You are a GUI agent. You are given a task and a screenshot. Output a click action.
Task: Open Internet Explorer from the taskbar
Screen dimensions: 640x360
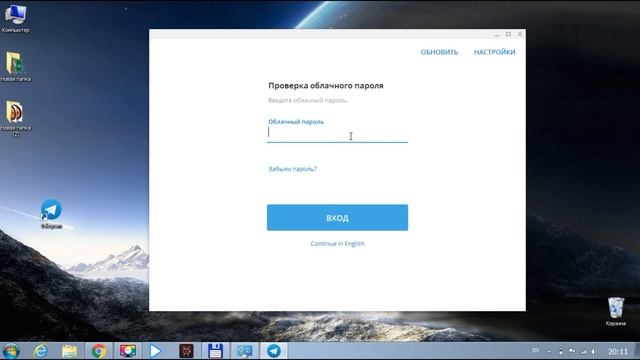[x=40, y=351]
